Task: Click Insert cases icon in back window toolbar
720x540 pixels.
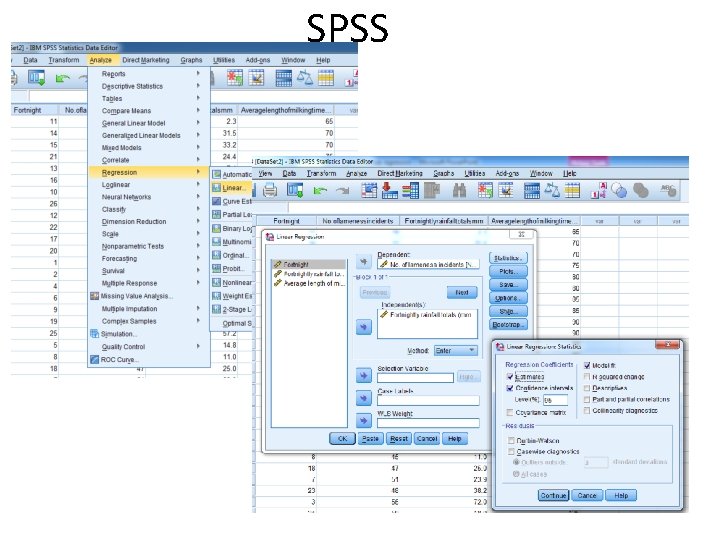Action: pos(235,77)
